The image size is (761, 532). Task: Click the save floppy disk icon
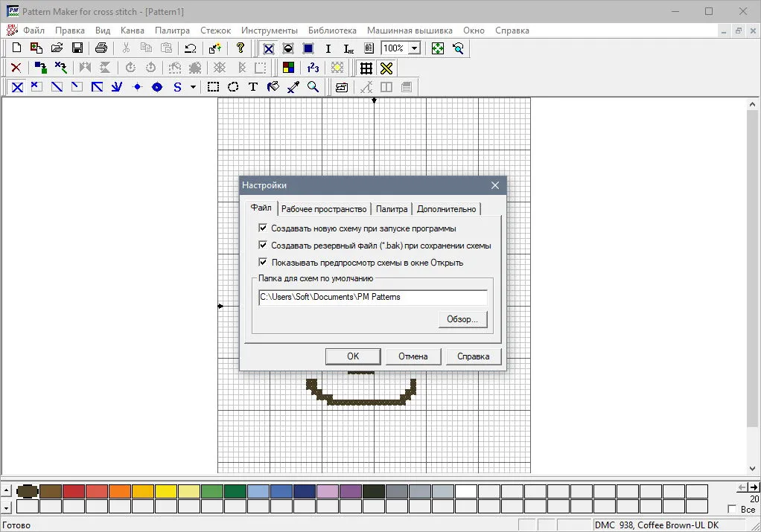(77, 48)
